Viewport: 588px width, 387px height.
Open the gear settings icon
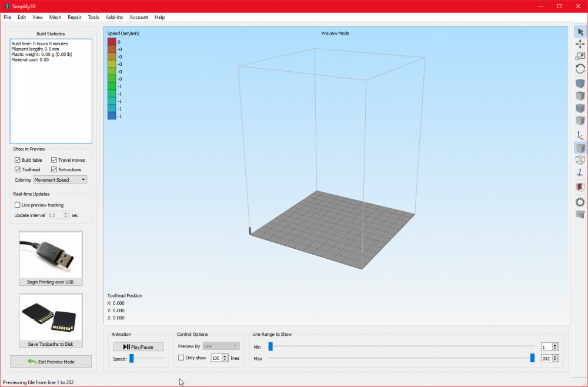(x=580, y=202)
